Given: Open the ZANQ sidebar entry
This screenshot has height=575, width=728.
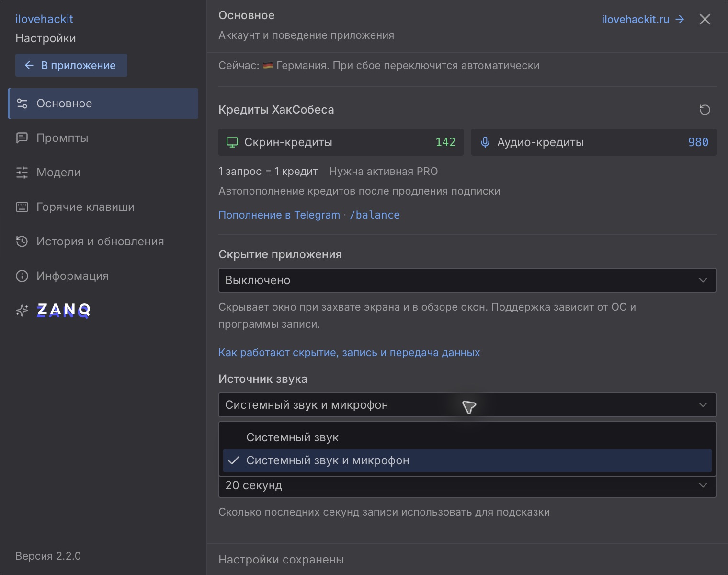Looking at the screenshot, I should (x=103, y=310).
